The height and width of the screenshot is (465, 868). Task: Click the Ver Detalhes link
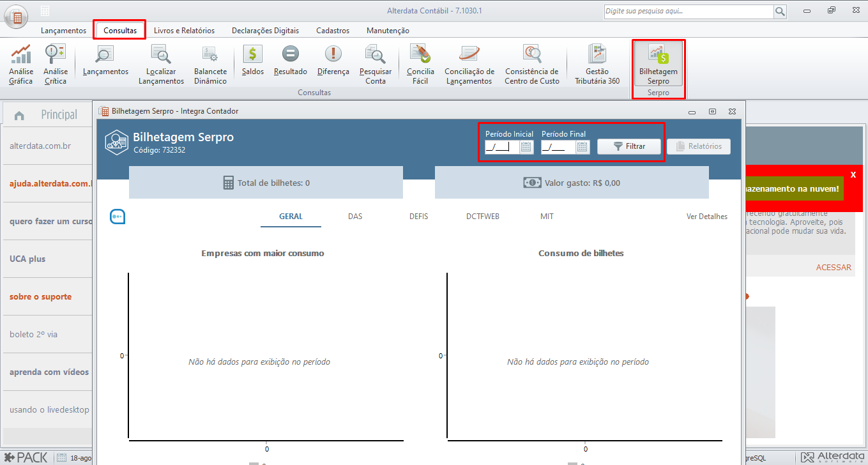[x=707, y=217]
